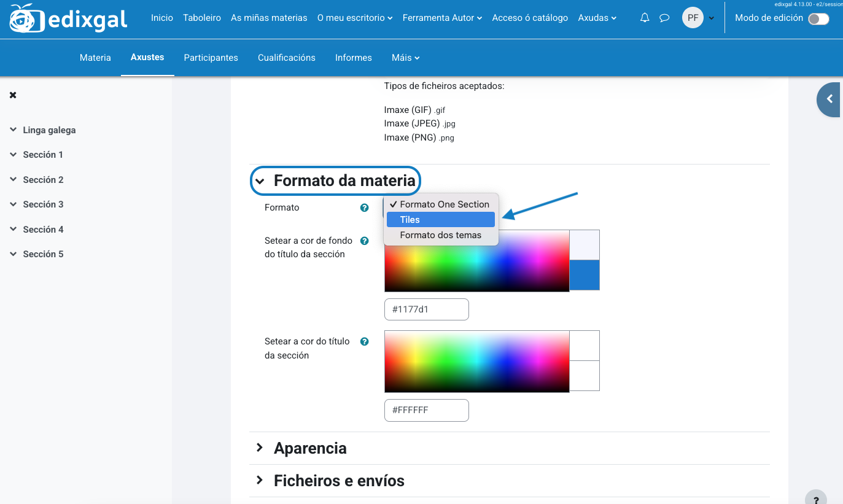Close the left sidebar with X icon
The height and width of the screenshot is (504, 843).
pyautogui.click(x=13, y=95)
